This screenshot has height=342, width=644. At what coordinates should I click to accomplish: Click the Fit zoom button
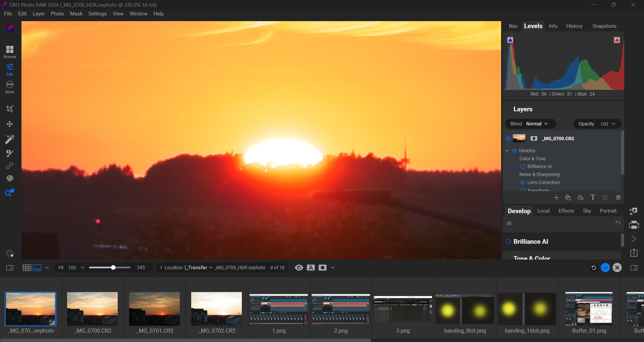coord(61,268)
